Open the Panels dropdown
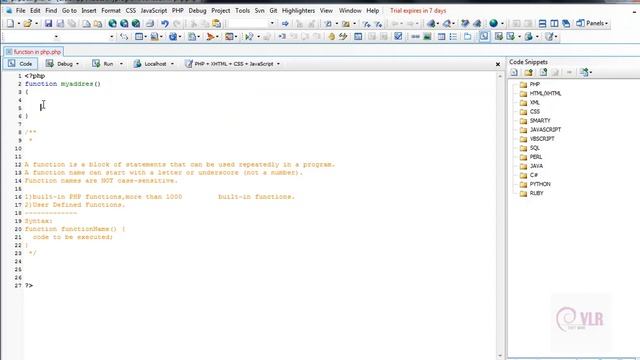This screenshot has height=360, width=640. click(592, 24)
